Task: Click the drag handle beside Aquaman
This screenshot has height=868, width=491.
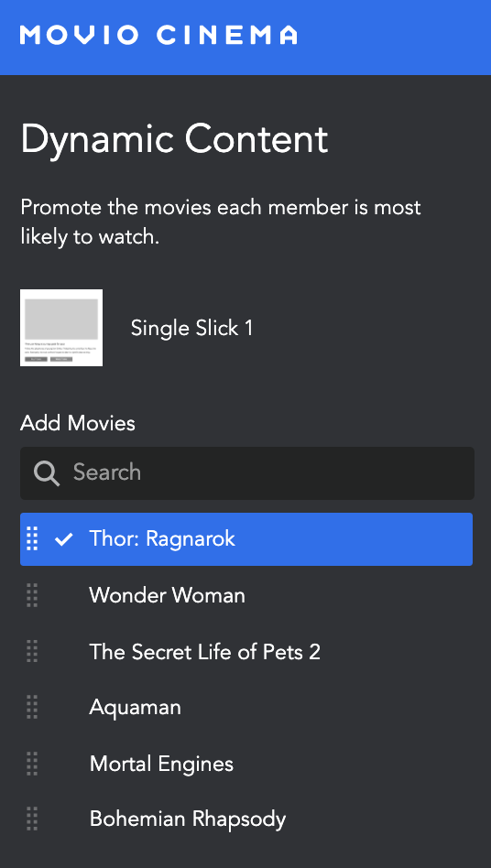Action: [x=33, y=708]
